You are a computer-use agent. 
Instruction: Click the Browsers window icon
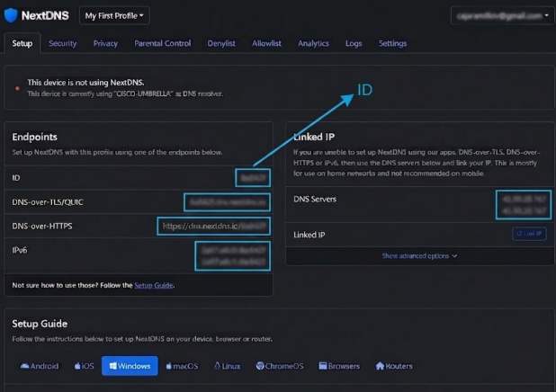pyautogui.click(x=323, y=366)
